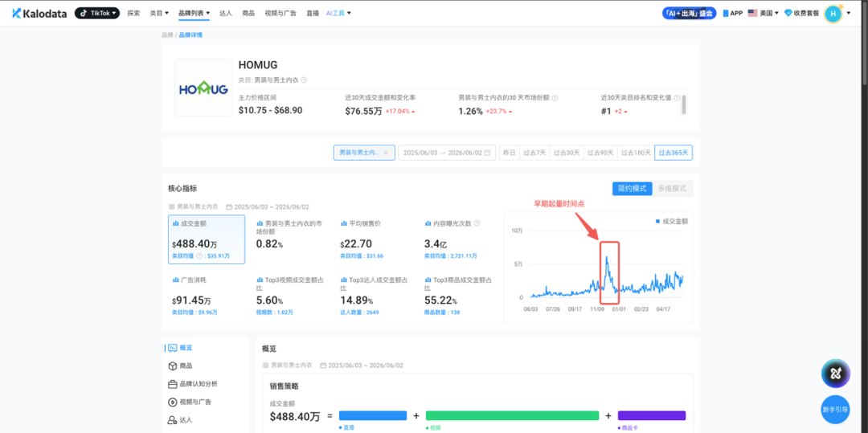The height and width of the screenshot is (433, 868).
Task: Open 视频与广告 in top navigation
Action: click(280, 13)
